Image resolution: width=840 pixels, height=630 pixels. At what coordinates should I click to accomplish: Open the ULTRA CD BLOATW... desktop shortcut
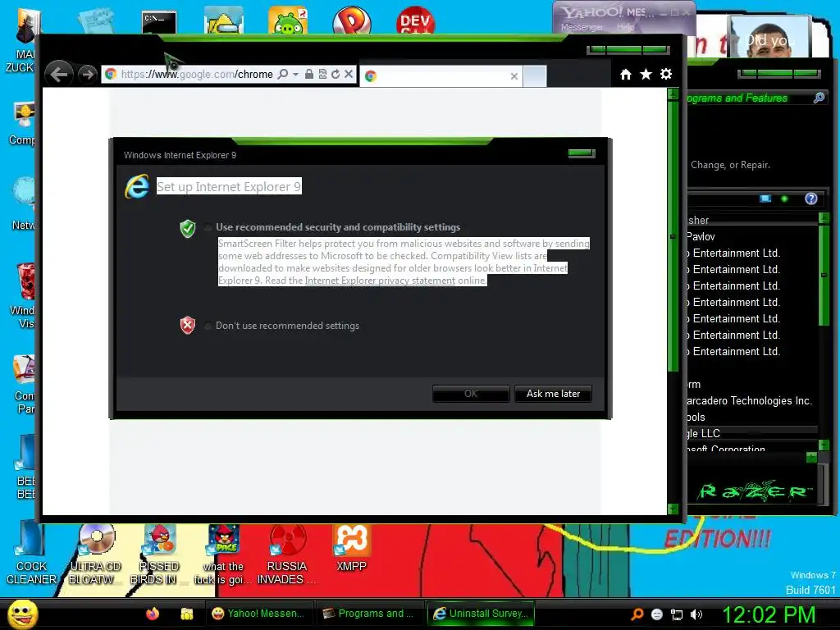(x=95, y=555)
